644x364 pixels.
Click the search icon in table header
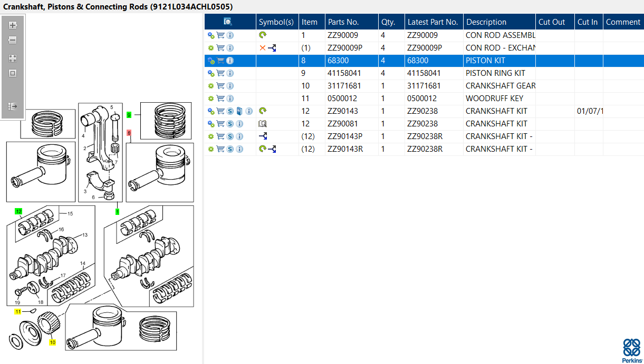pyautogui.click(x=228, y=22)
